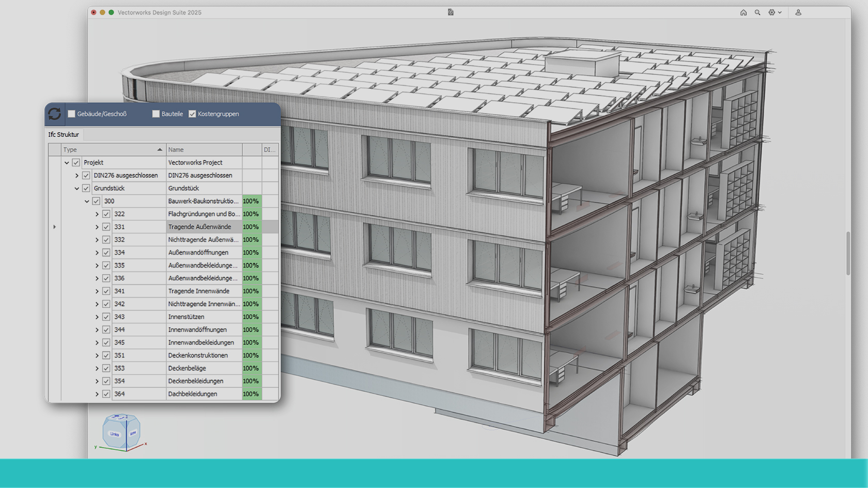The width and height of the screenshot is (868, 488).
Task: Expand the 351 tree node
Action: 97,355
